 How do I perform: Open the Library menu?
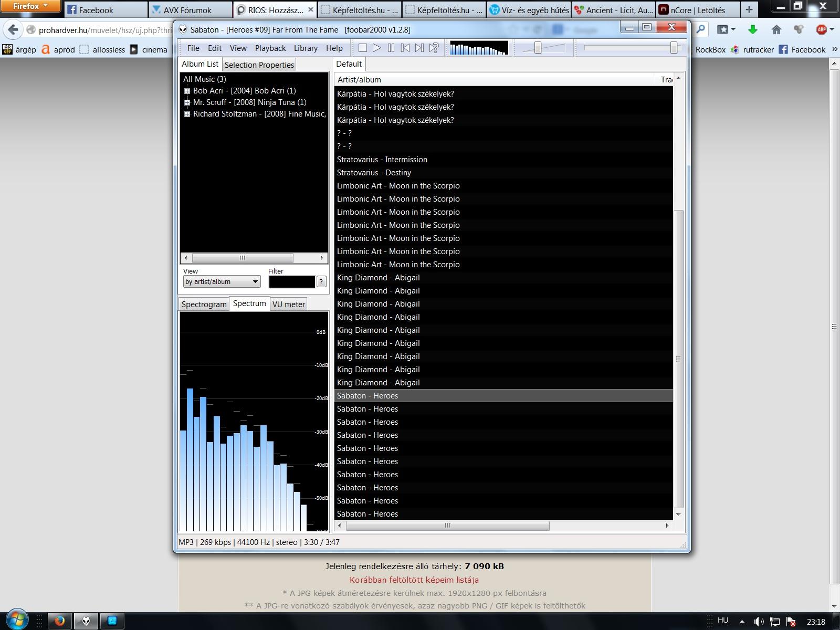306,48
